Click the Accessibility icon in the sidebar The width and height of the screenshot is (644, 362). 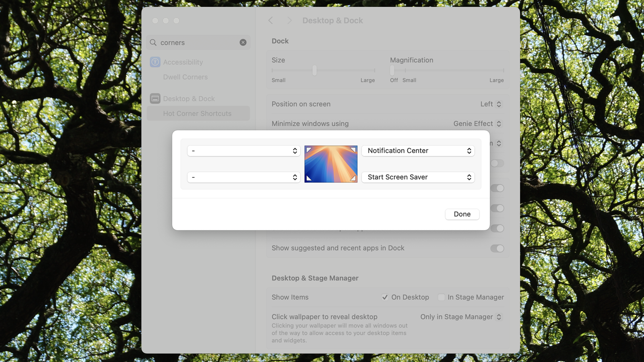155,62
